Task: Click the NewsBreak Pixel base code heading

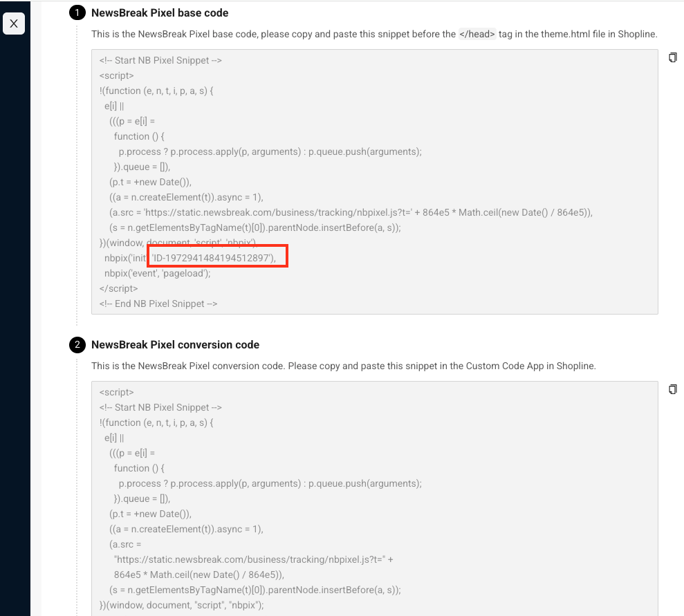Action: pyautogui.click(x=160, y=13)
